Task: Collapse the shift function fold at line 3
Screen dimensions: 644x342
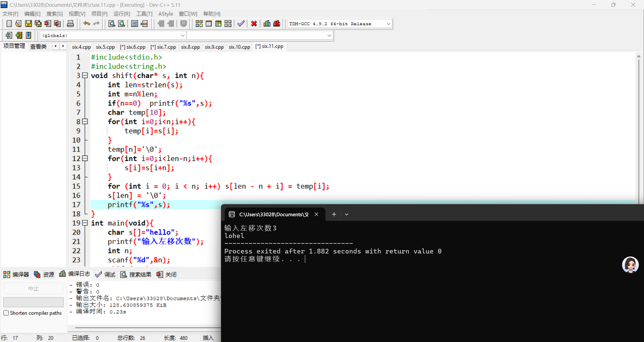Action: (x=85, y=75)
